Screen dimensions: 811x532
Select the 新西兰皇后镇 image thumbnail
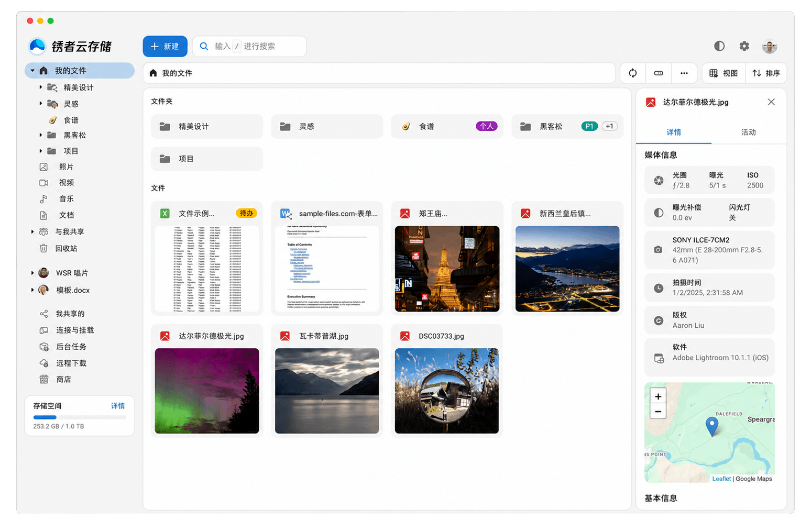click(567, 269)
